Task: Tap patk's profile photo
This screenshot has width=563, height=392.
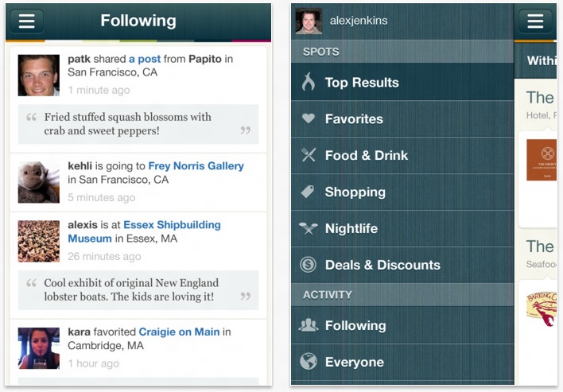Action: [x=39, y=75]
